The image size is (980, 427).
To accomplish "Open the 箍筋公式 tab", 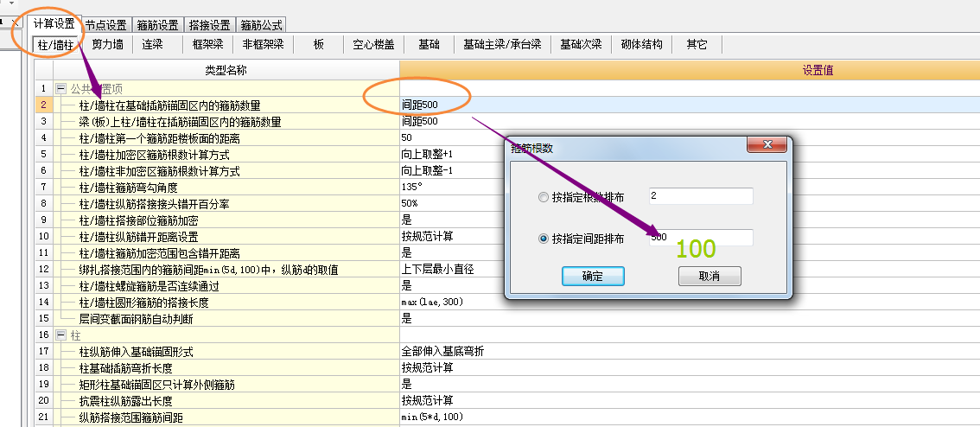I will click(x=261, y=24).
